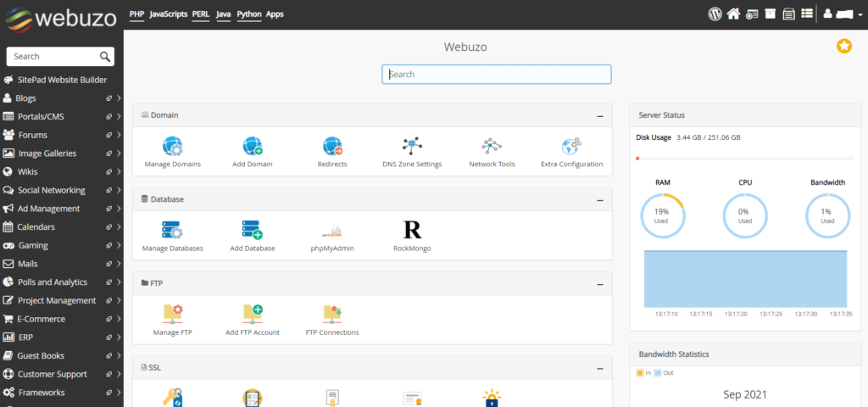Image resolution: width=868 pixels, height=407 pixels.
Task: Collapse the Database panel
Action: coord(600,200)
